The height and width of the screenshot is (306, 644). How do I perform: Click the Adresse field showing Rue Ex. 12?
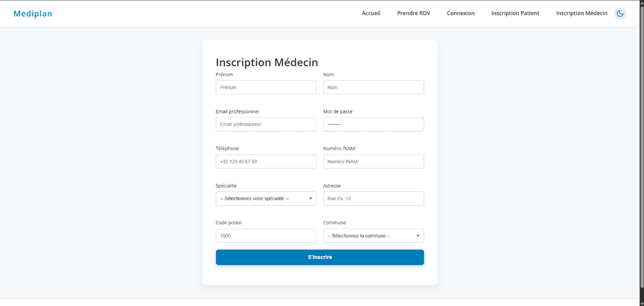[373, 199]
